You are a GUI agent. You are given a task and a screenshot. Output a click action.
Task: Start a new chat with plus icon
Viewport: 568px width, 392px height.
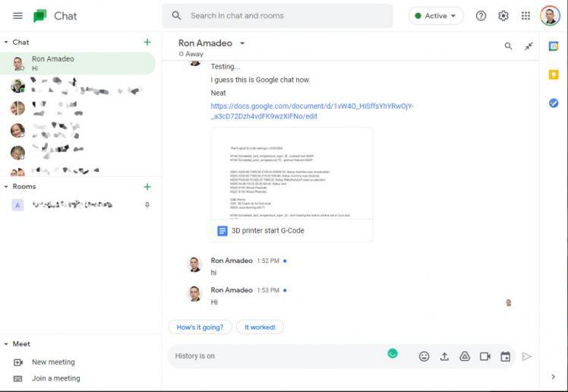[x=147, y=42]
